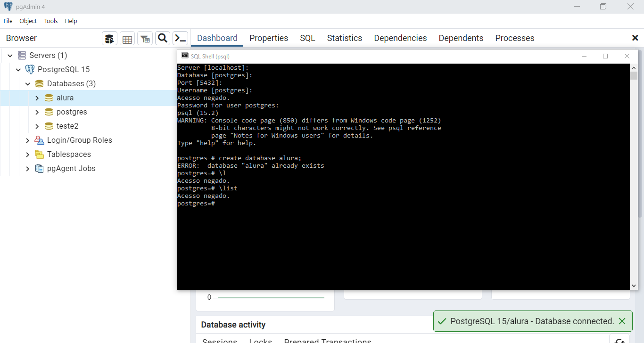Minimize the SQL Shell window

(584, 56)
